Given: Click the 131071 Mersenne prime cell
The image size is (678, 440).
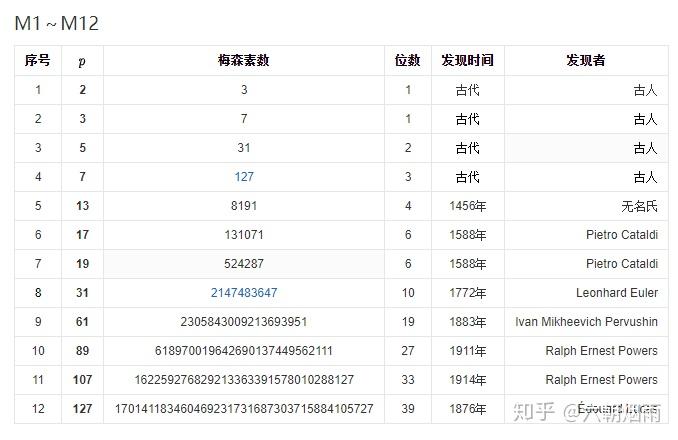Looking at the screenshot, I should (244, 235).
